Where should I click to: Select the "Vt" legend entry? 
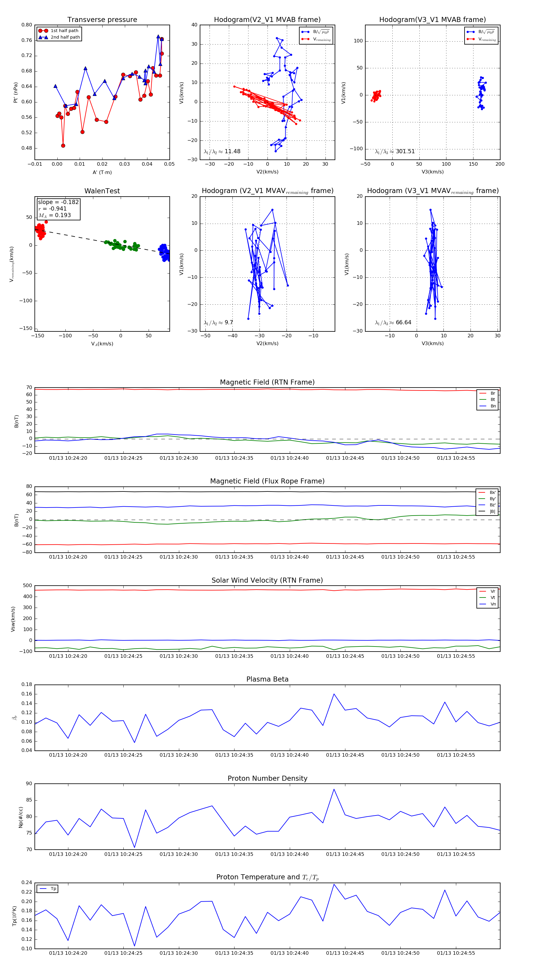(487, 598)
